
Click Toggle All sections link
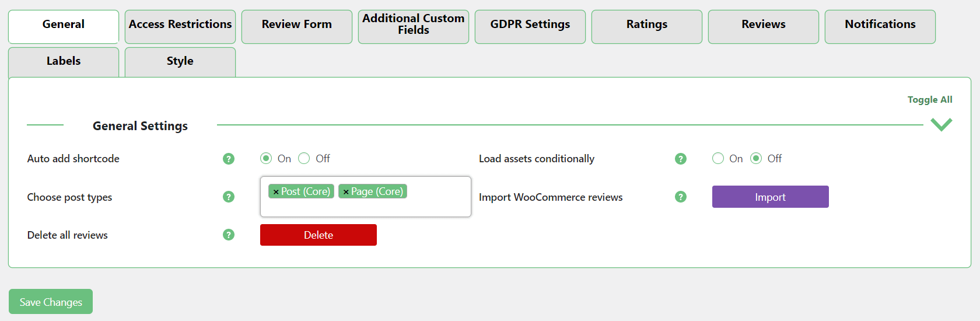click(929, 100)
